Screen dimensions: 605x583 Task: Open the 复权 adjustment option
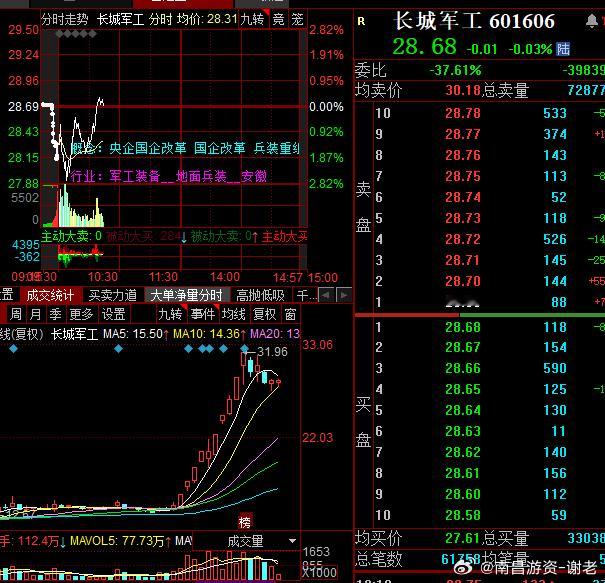pyautogui.click(x=265, y=314)
